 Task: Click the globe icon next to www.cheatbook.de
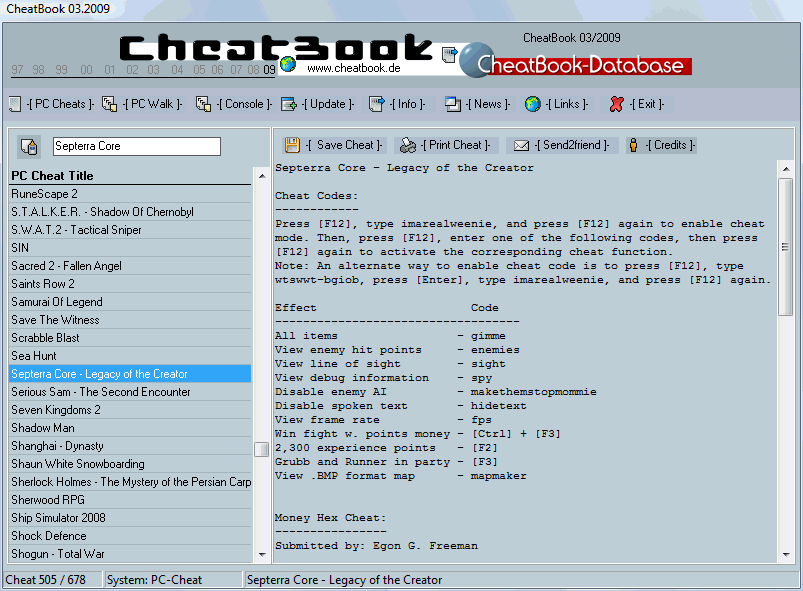click(288, 64)
